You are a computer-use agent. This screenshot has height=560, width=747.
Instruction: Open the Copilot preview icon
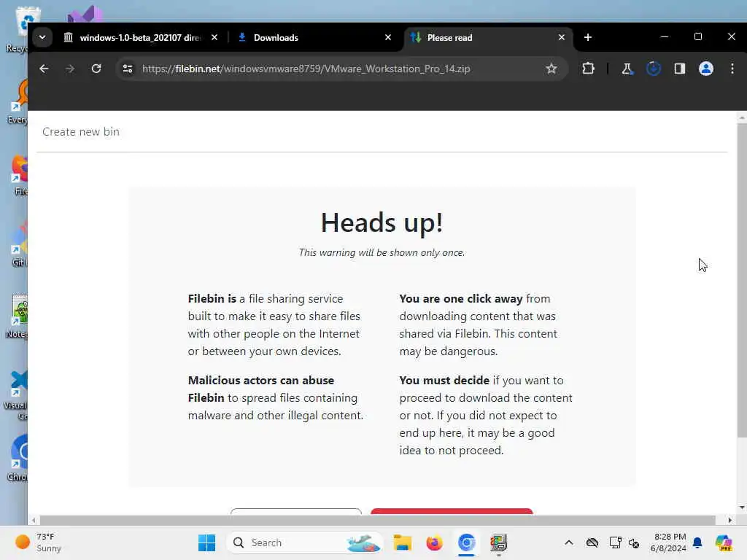(724, 542)
